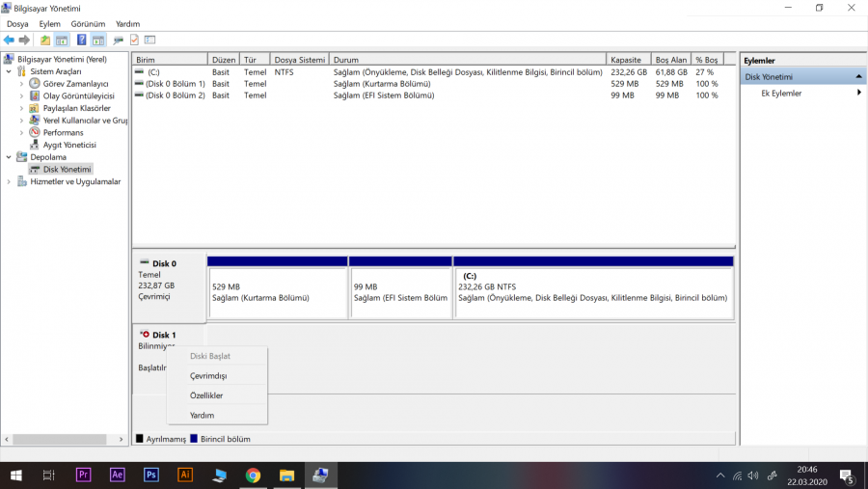Launch Photoshop from taskbar
Image resolution: width=868 pixels, height=489 pixels.
click(151, 475)
